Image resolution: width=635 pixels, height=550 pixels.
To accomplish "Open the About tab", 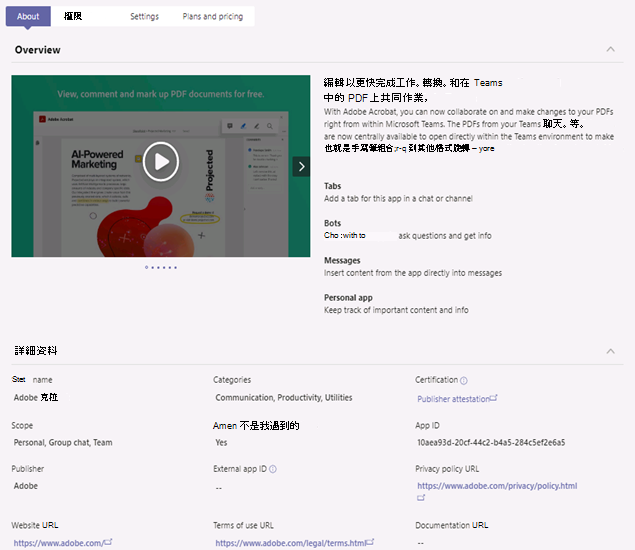I will coord(28,16).
